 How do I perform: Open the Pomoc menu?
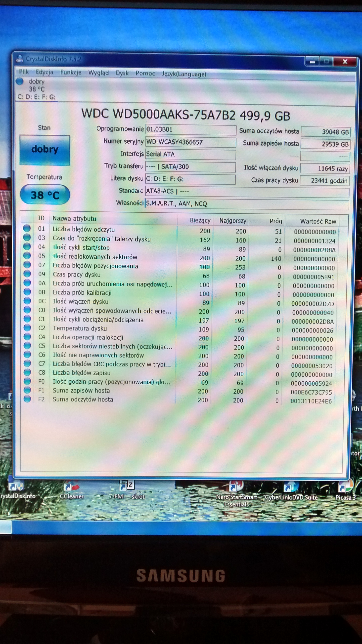pyautogui.click(x=145, y=73)
